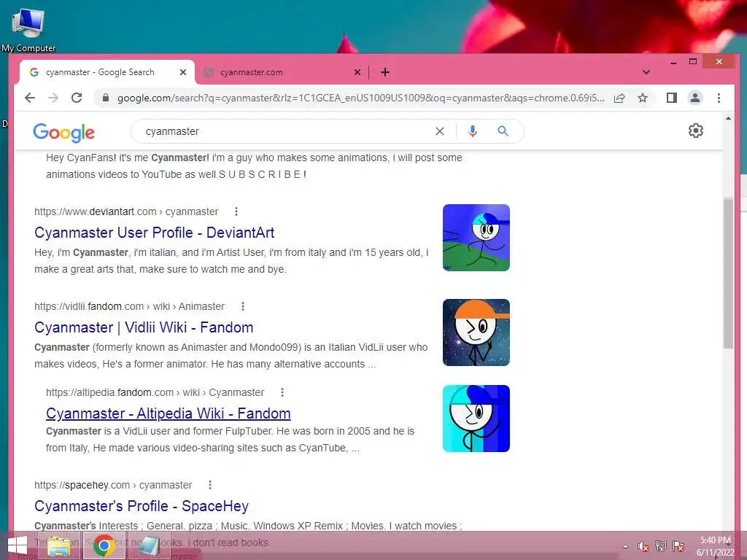This screenshot has width=747, height=560.
Task: Open Cyanmaster - Altipedia Wiki - Fandom link
Action: (x=169, y=413)
